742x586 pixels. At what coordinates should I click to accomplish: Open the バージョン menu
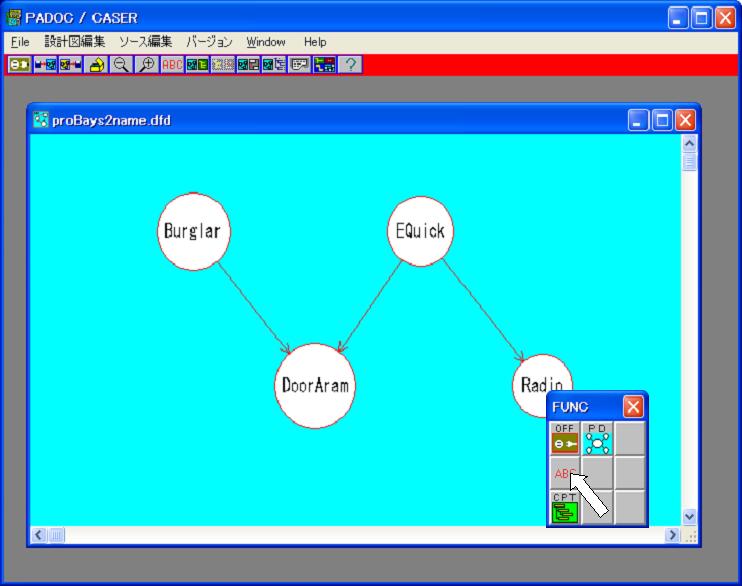tap(209, 42)
